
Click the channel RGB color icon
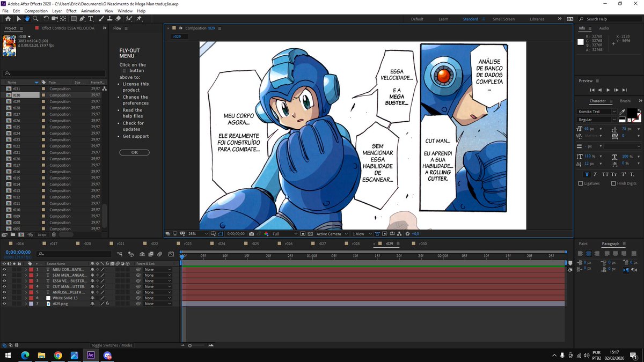(267, 234)
